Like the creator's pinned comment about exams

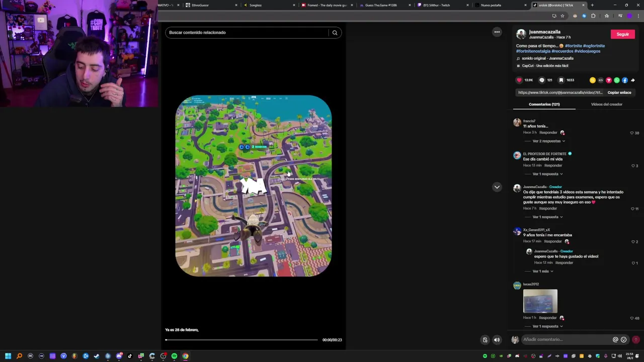tap(633, 209)
